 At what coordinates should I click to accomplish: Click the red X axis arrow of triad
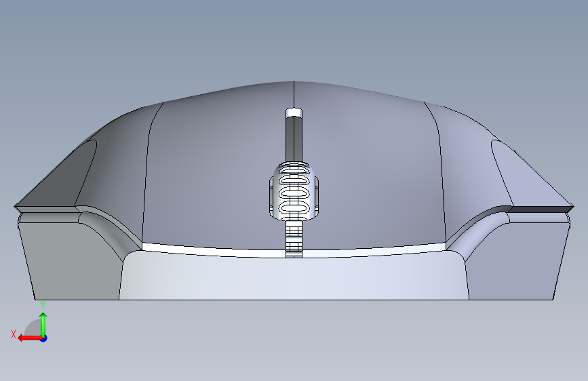pyautogui.click(x=29, y=338)
